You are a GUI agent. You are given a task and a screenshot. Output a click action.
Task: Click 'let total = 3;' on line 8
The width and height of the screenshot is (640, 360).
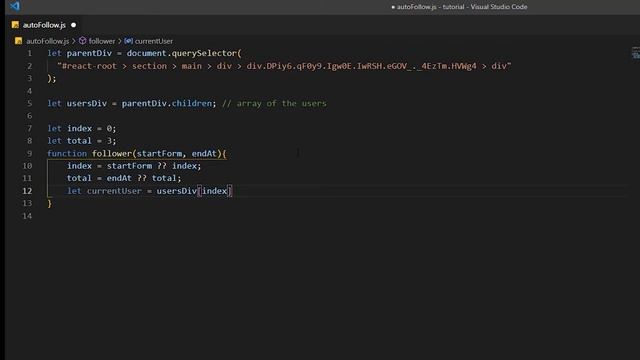tap(82, 141)
